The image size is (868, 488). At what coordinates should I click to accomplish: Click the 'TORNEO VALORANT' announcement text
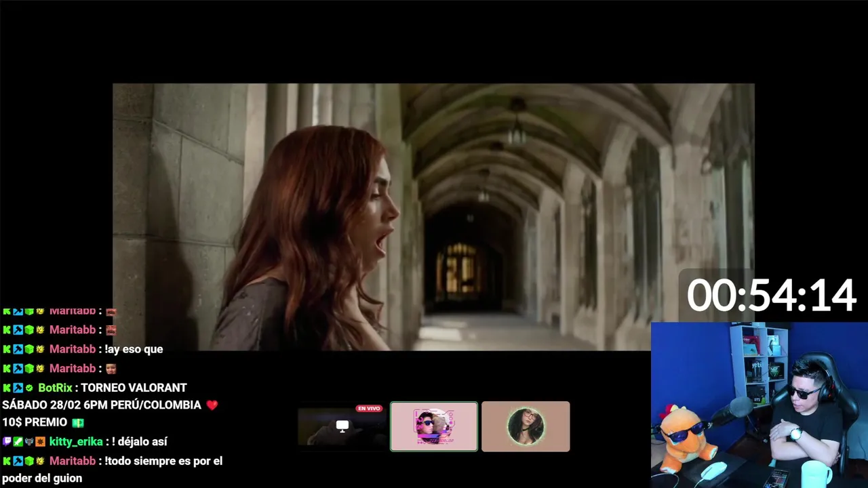(134, 388)
